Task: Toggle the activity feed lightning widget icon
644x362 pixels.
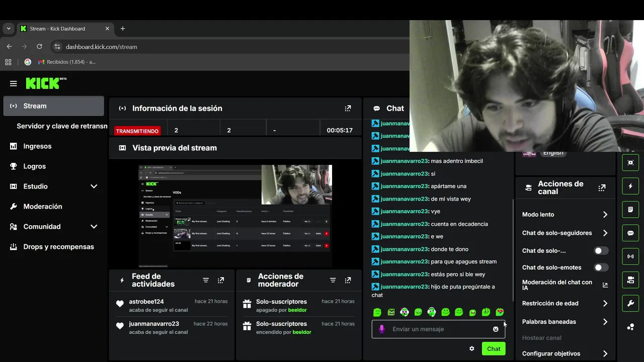Action: pyautogui.click(x=630, y=186)
